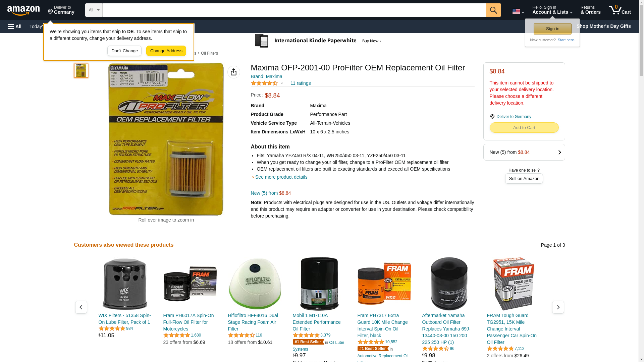This screenshot has width=644, height=362.
Task: Select the product image thumbnail
Action: pos(81,71)
